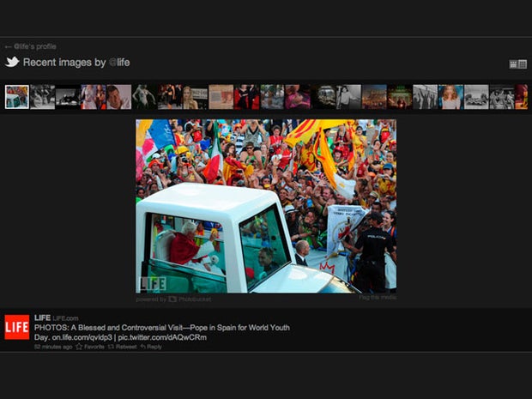
Task: Open the red LIFE avatar logo
Action: click(x=17, y=327)
